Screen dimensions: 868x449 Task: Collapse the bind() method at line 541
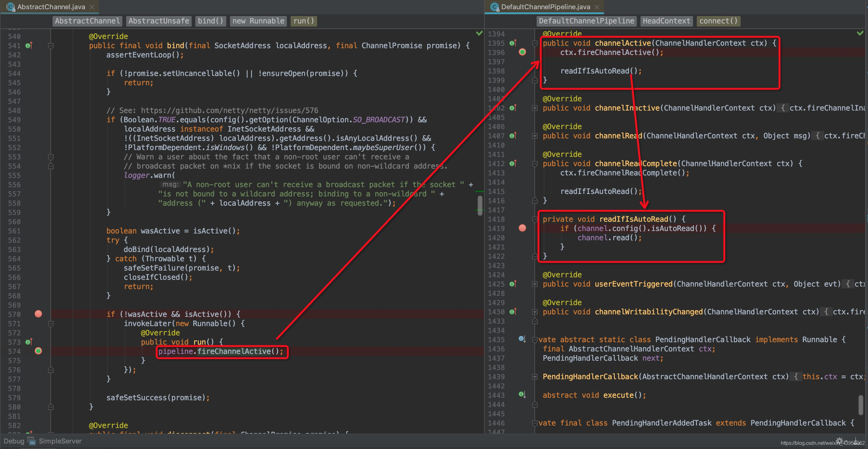tap(51, 46)
